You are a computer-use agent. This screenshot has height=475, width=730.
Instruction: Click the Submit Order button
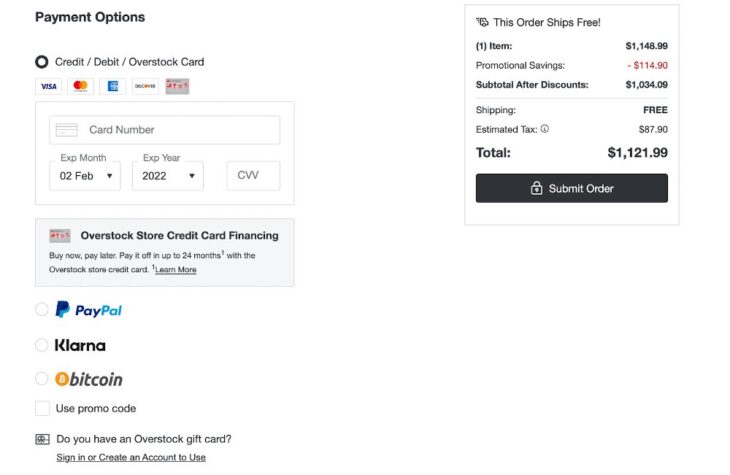[571, 188]
